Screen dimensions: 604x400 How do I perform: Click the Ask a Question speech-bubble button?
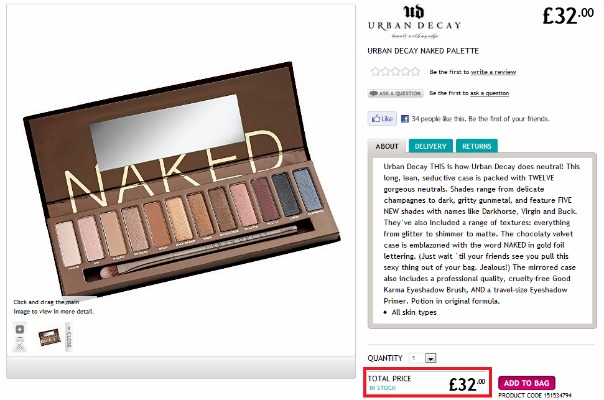point(396,93)
